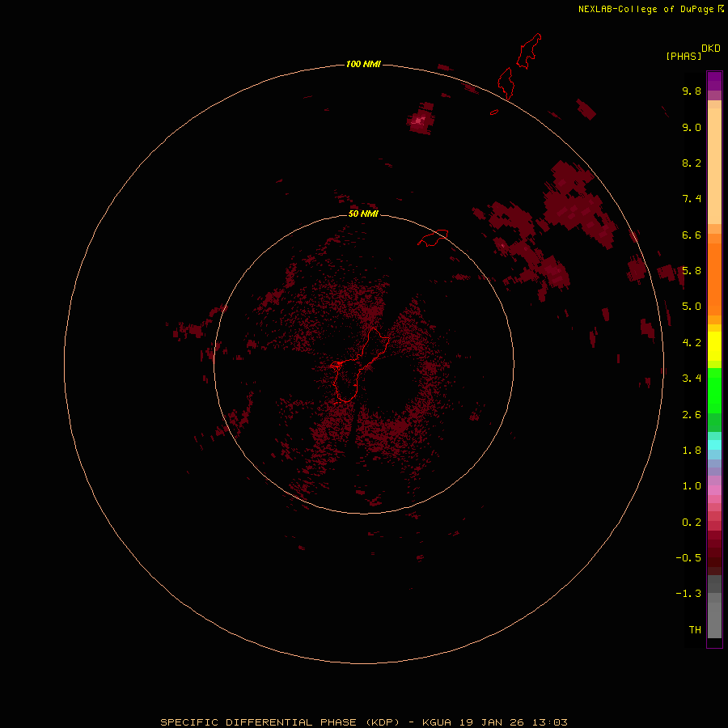728x728 pixels.
Task: Click the bright green swatch in the color bar
Action: tap(714, 391)
